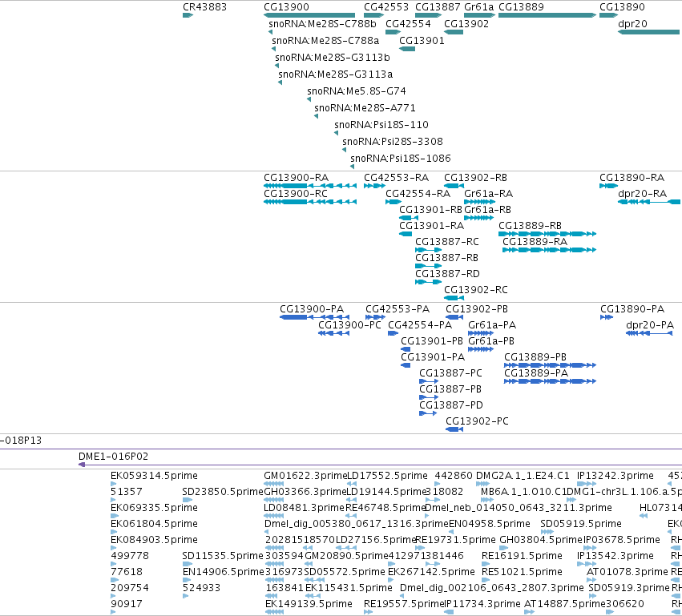Select the CG13900 gene feature

tap(309, 15)
